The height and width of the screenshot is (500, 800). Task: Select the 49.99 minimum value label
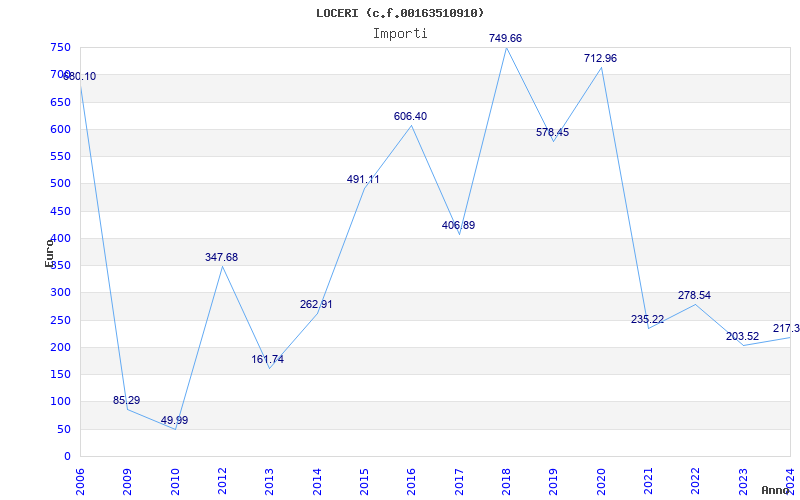(x=174, y=421)
